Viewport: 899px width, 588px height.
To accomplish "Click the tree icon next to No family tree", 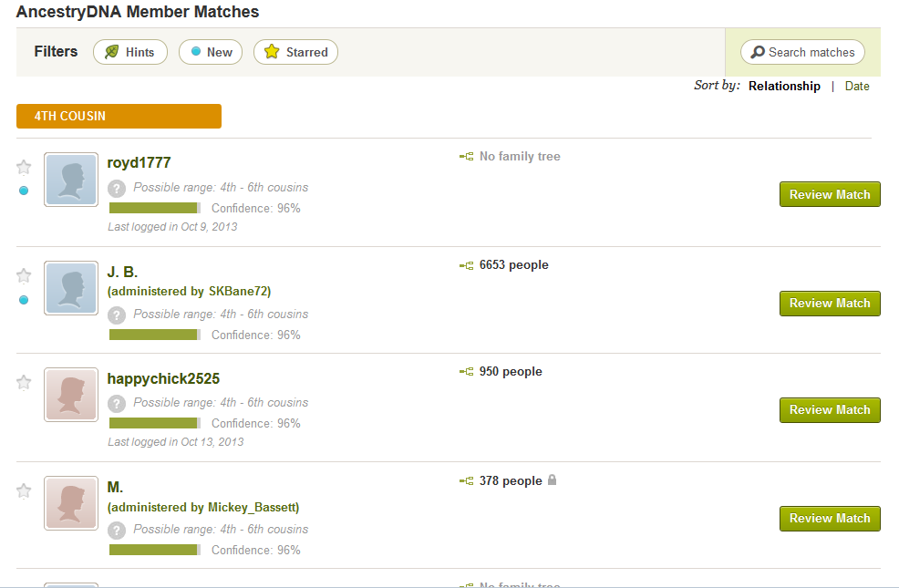I will (466, 157).
